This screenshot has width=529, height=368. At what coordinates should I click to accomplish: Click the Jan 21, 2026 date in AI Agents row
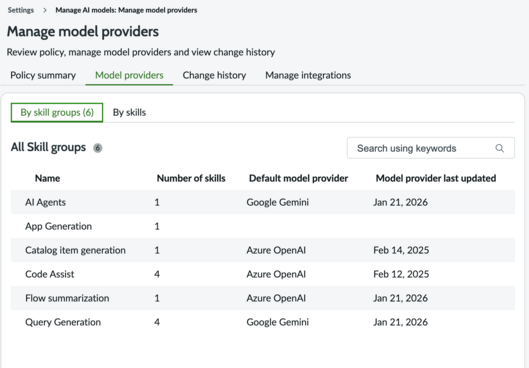point(400,202)
